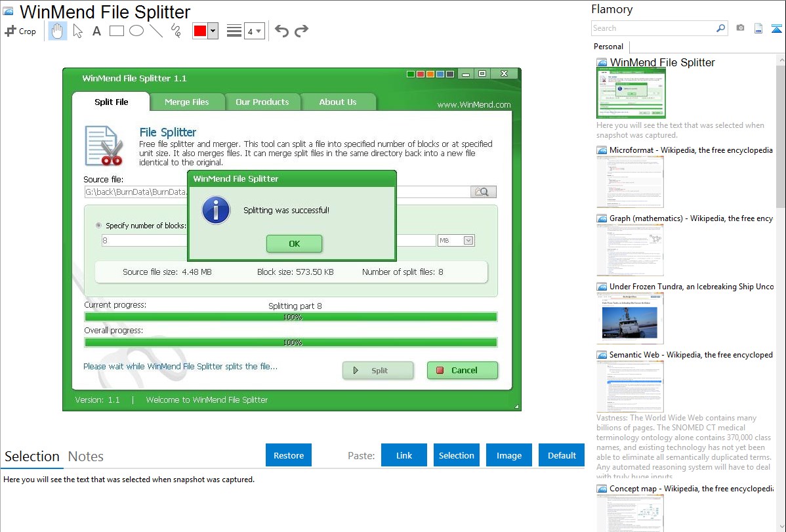Image resolution: width=786 pixels, height=532 pixels.
Task: Redo the annotation
Action: 301,31
